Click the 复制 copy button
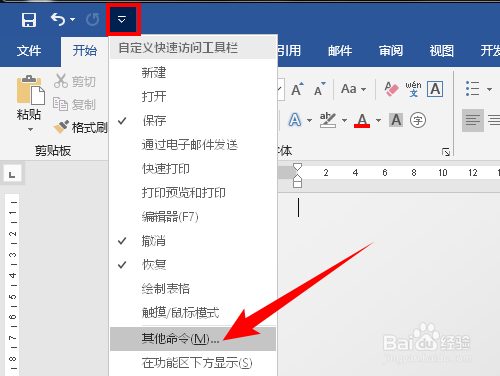500x376 pixels. [x=75, y=104]
